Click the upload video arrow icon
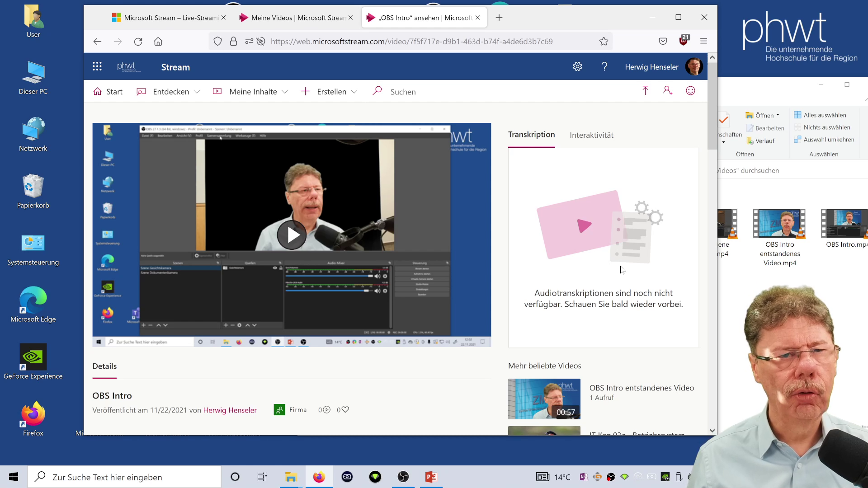Viewport: 868px width, 488px height. (x=645, y=91)
